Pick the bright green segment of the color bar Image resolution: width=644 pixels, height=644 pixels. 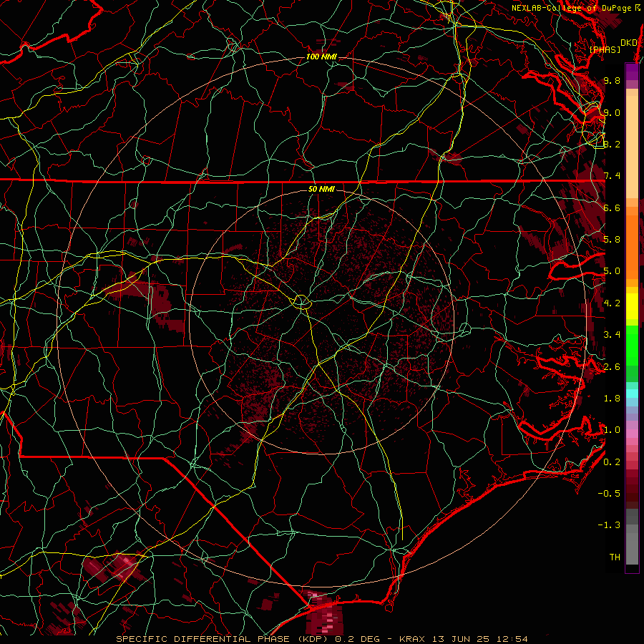coord(632,345)
